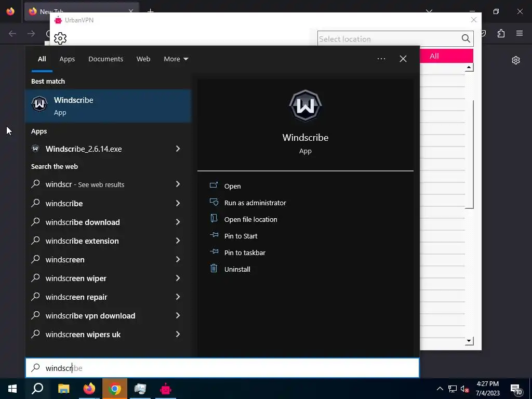
Task: Expand arrow for windscribe extension suggestion
Action: click(x=178, y=241)
